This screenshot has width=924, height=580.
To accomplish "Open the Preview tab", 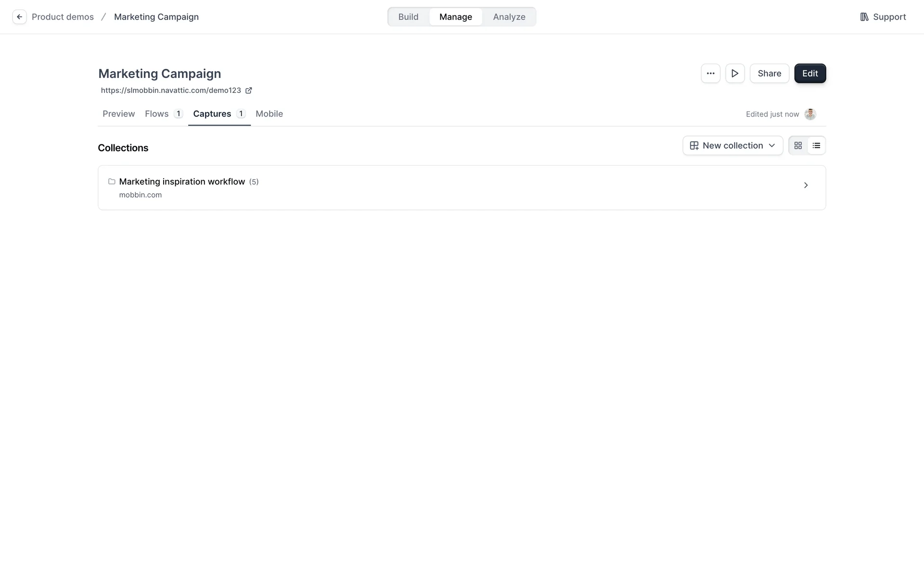I will tap(118, 114).
